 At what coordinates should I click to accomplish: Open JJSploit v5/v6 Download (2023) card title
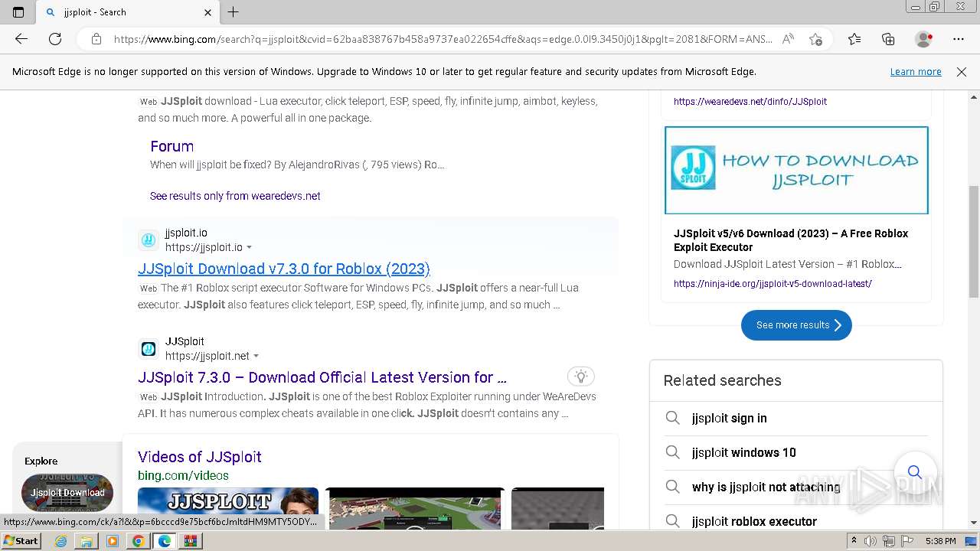(791, 240)
